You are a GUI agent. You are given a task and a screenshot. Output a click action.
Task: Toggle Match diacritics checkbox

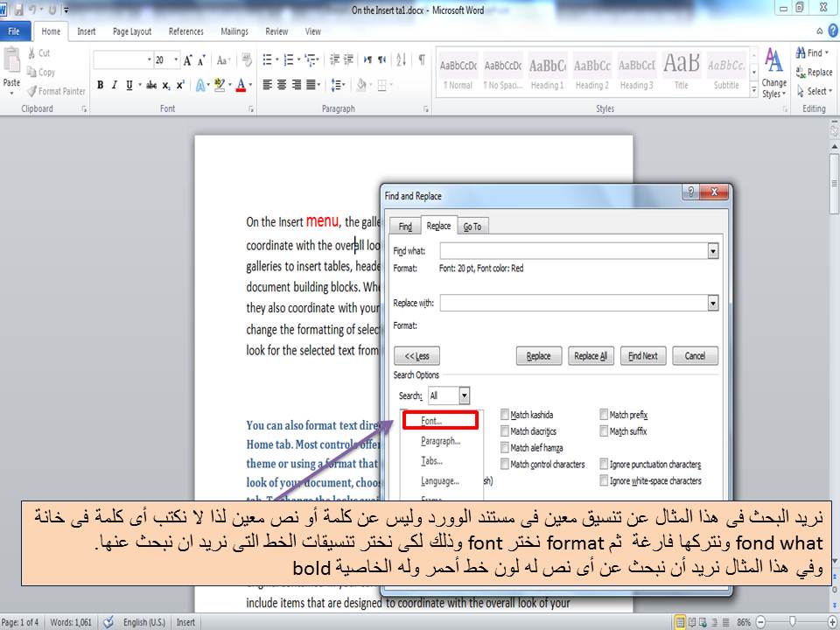[x=505, y=430]
